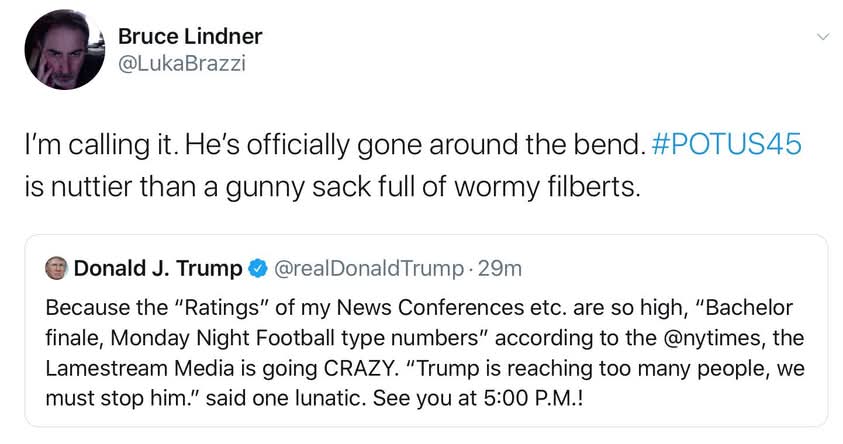Click 'Because the "Ratings"' opening line
Screen dimensions: 843x444
click(157, 308)
